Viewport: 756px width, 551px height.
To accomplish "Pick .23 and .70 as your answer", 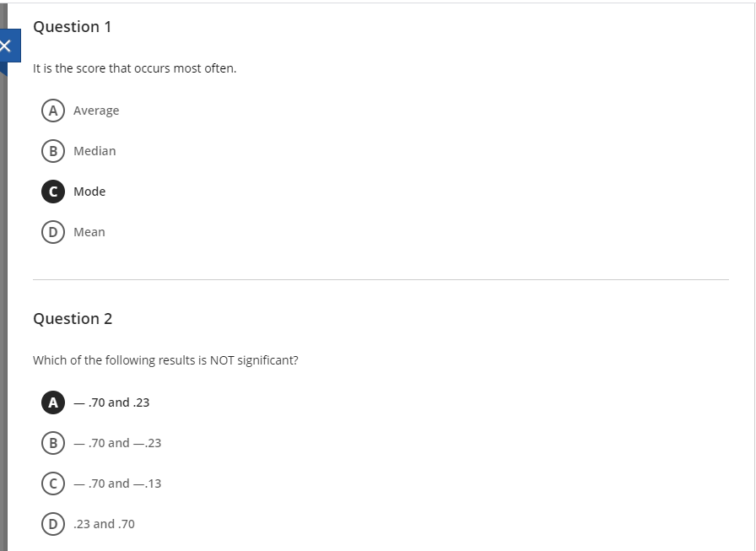I will pyautogui.click(x=53, y=523).
